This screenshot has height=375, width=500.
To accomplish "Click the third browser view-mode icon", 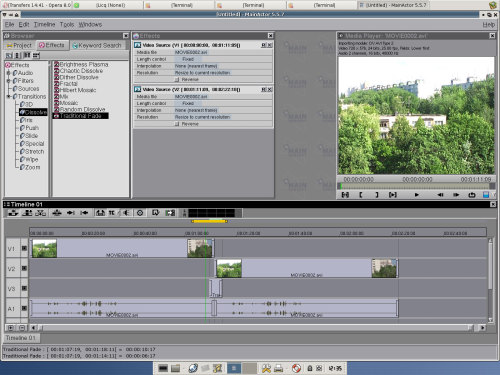I will [27, 55].
